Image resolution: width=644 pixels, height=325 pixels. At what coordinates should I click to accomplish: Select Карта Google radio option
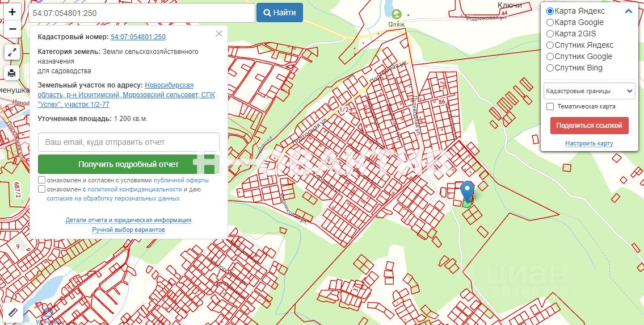coord(550,23)
